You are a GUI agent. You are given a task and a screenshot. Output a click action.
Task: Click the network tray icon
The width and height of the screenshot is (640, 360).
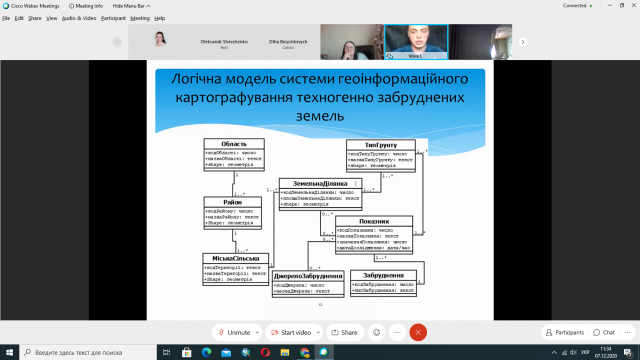[564, 353]
